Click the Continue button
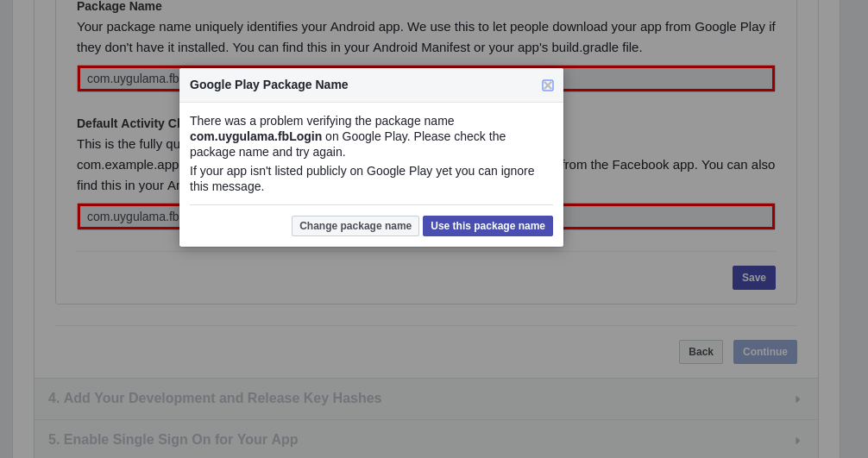The height and width of the screenshot is (458, 868). click(764, 352)
